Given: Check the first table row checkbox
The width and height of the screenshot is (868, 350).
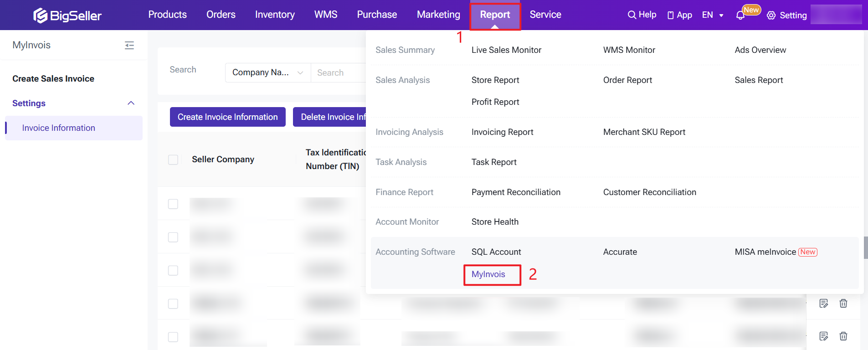Looking at the screenshot, I should (173, 204).
